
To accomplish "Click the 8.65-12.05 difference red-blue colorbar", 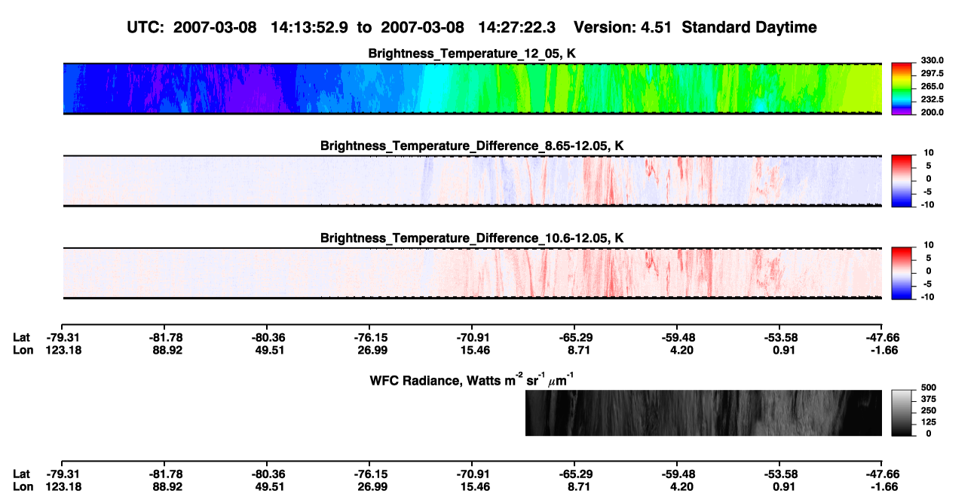I will [902, 181].
